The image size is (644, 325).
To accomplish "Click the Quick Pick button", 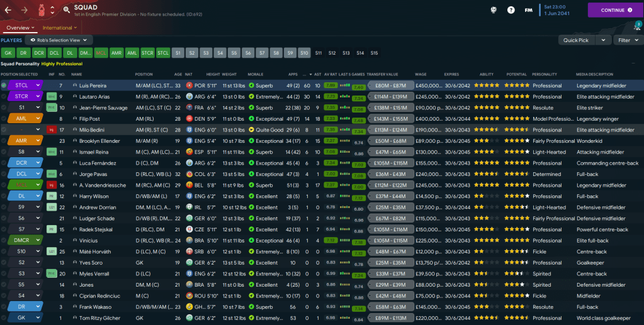I will pyautogui.click(x=576, y=40).
